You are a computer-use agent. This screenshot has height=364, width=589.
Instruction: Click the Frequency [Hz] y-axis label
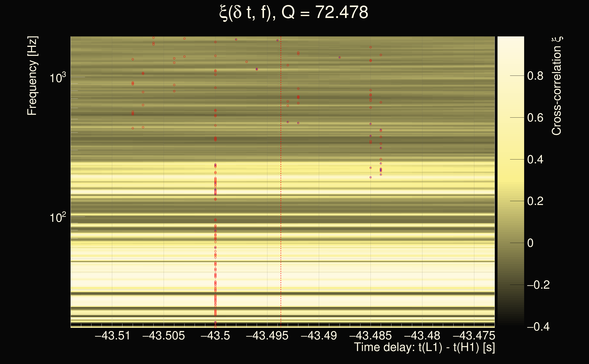(32, 76)
